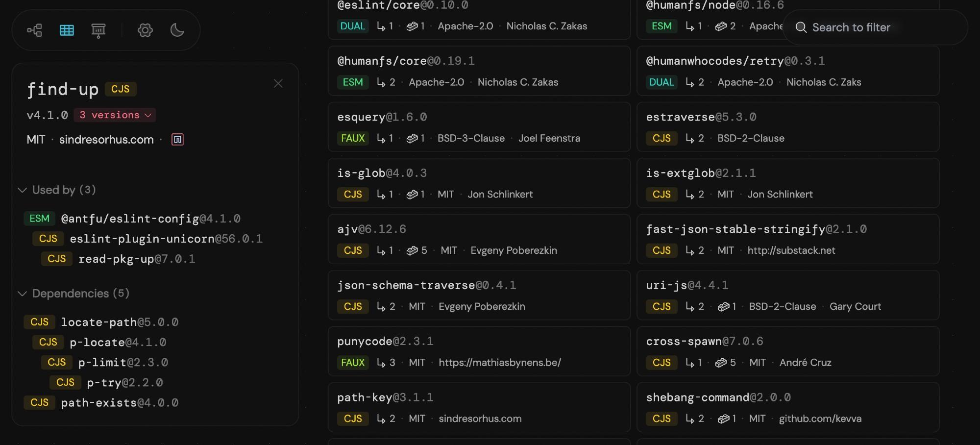Open the settings gear

coord(145,30)
